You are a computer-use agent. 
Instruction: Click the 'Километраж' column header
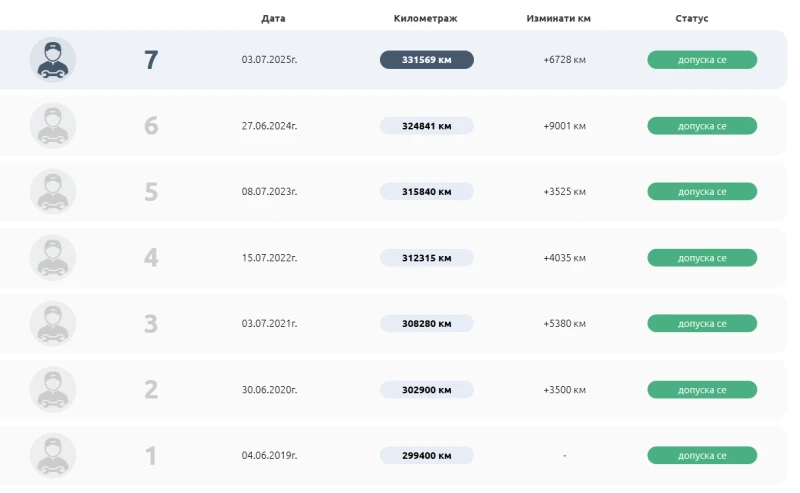click(427, 19)
